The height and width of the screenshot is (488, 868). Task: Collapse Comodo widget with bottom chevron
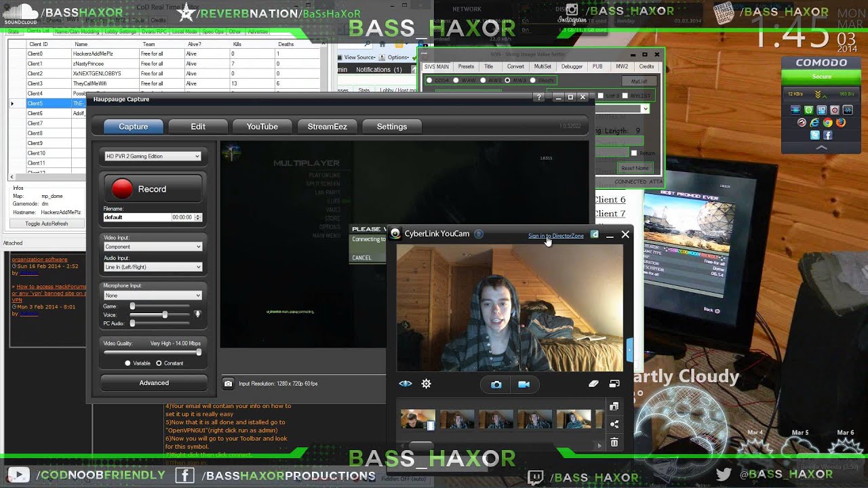[821, 148]
